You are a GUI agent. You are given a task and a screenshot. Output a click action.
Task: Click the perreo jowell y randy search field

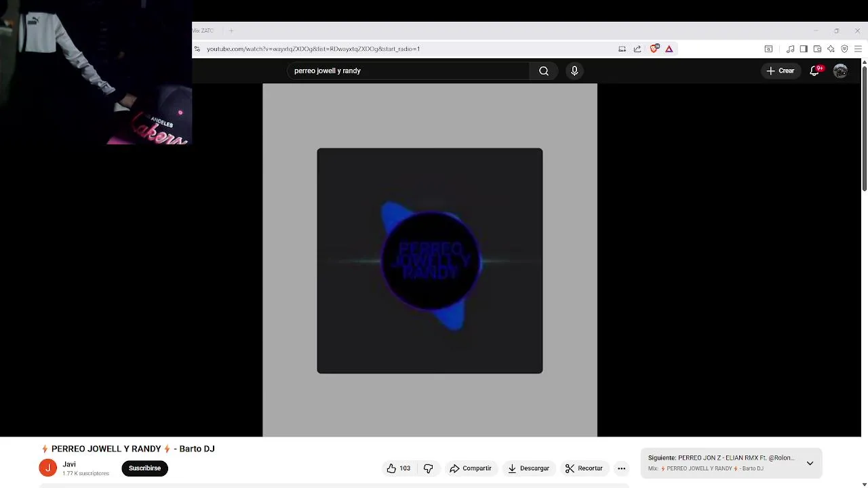click(409, 70)
